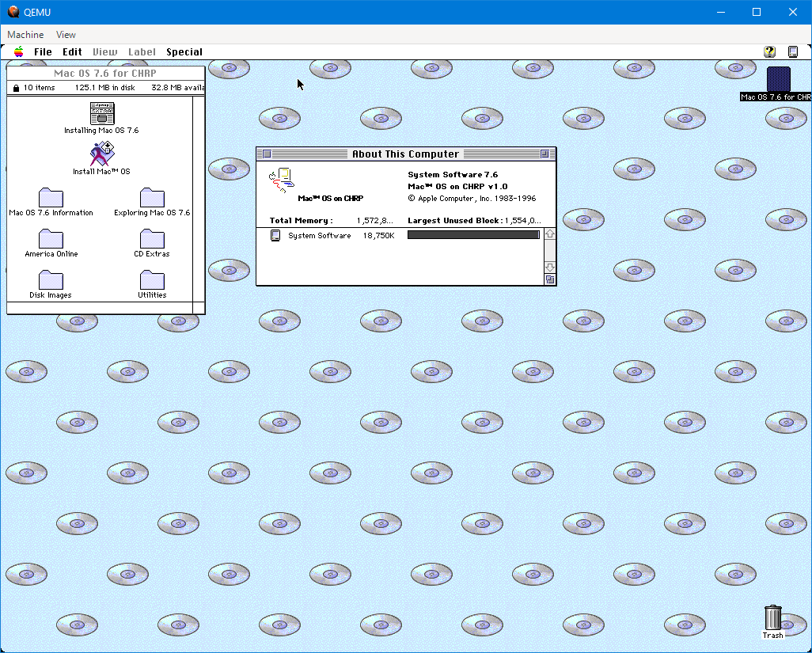Select the Mac OS 7.6 Information folder
The image size is (812, 653).
coord(51,198)
